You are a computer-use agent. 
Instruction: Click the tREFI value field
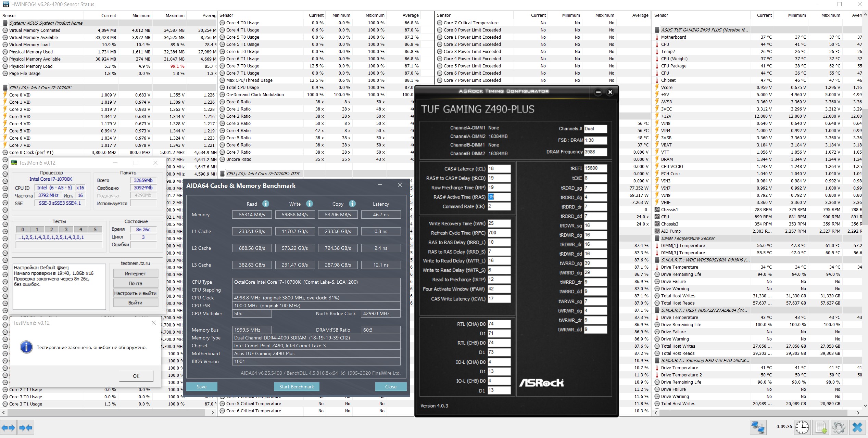(595, 168)
